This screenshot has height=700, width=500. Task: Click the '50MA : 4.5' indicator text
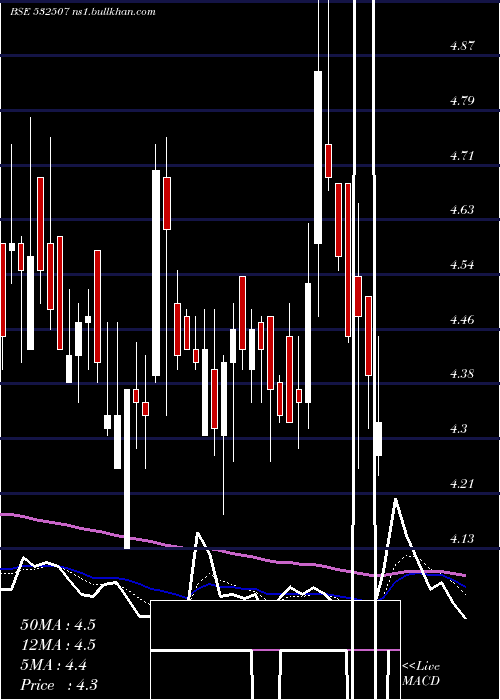[58, 625]
